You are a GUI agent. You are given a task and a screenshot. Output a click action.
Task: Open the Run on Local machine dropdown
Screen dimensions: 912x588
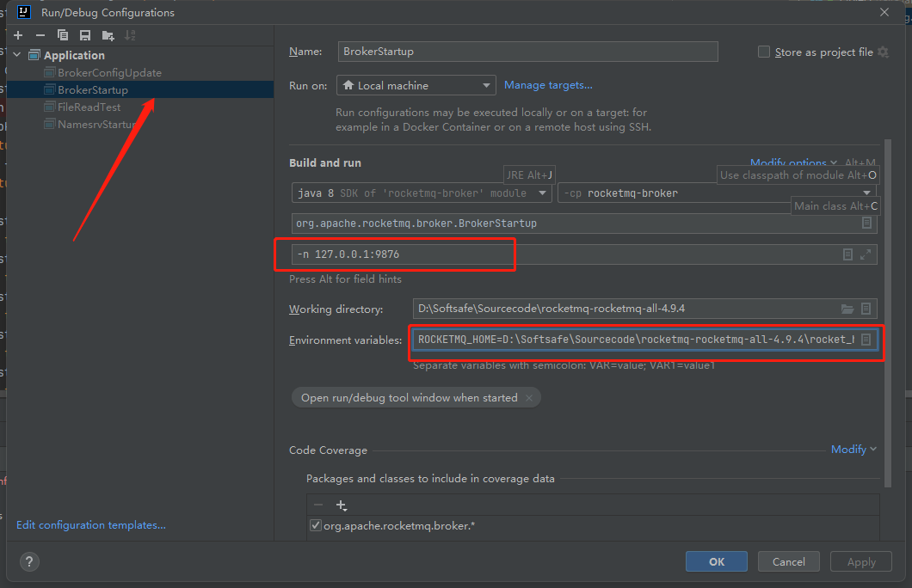(x=416, y=85)
